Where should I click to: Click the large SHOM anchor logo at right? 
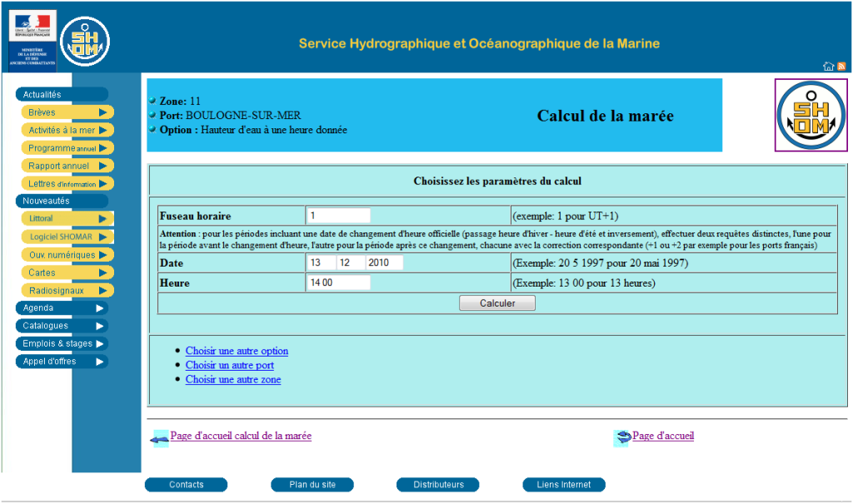[x=811, y=115]
